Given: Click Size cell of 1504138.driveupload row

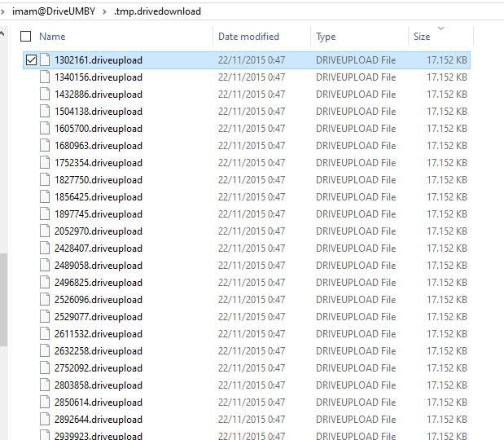Looking at the screenshot, I should [447, 112].
